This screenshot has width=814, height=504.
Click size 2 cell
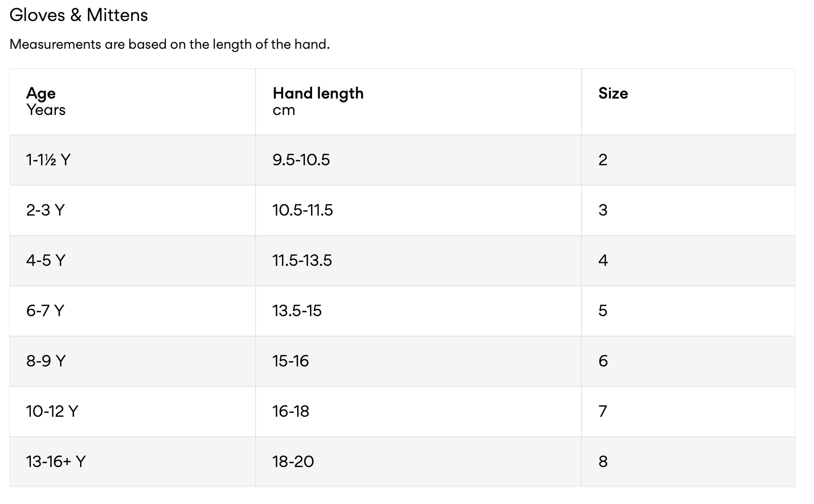(688, 160)
